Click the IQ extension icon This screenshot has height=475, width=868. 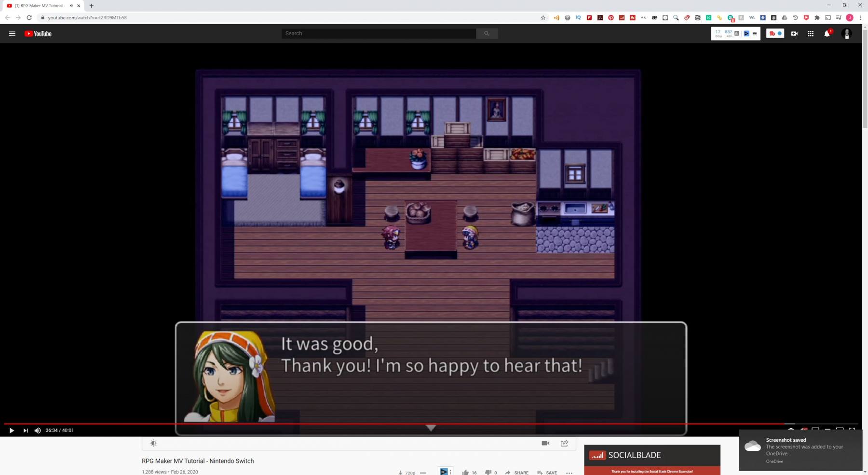coord(578,18)
